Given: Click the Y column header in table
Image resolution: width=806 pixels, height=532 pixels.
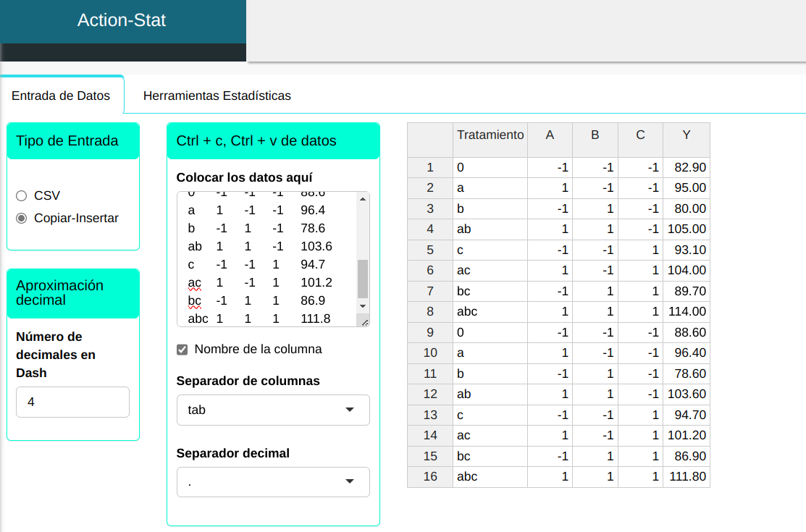Looking at the screenshot, I should (686, 135).
